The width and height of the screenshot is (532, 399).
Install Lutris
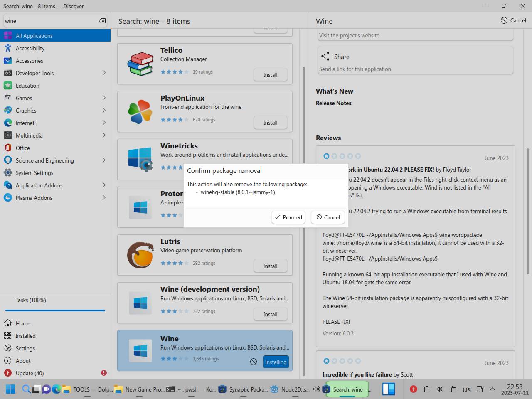(270, 266)
